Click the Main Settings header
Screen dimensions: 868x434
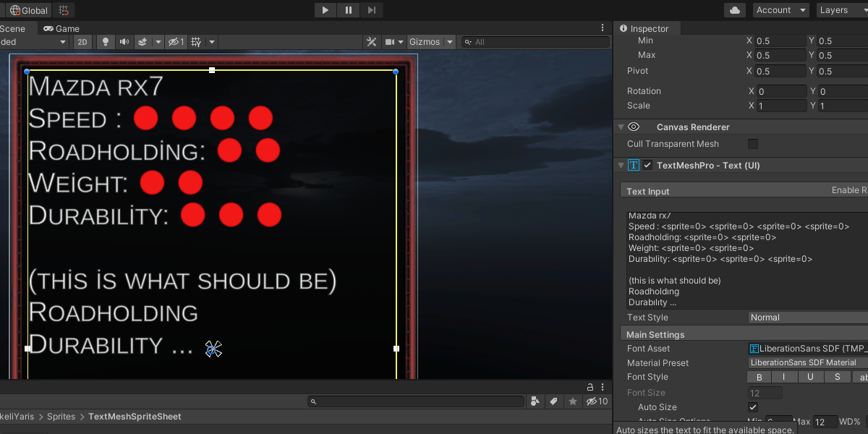click(655, 335)
